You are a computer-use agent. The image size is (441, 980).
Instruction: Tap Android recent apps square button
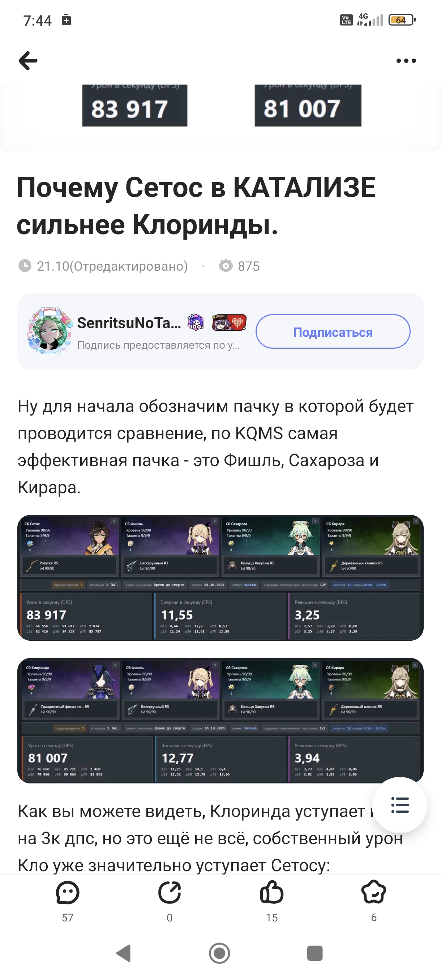pos(315,953)
